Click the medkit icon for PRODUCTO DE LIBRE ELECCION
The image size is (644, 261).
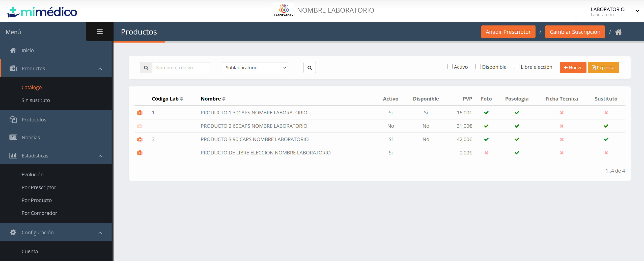pos(140,153)
